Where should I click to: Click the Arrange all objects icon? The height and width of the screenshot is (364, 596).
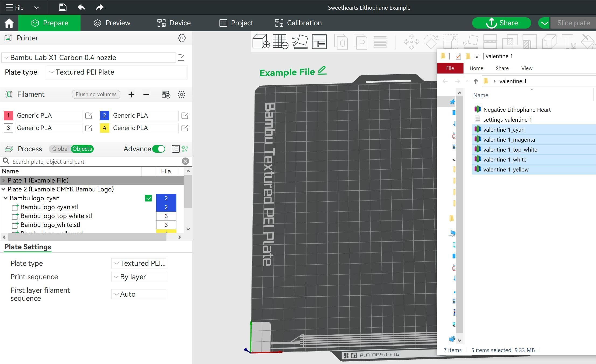coord(319,41)
